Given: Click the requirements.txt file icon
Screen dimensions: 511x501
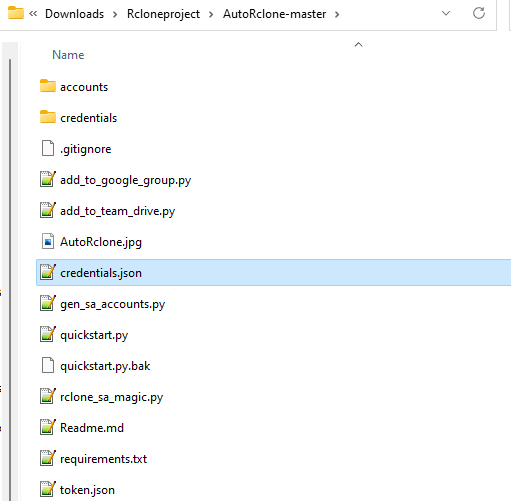Looking at the screenshot, I should tap(48, 458).
